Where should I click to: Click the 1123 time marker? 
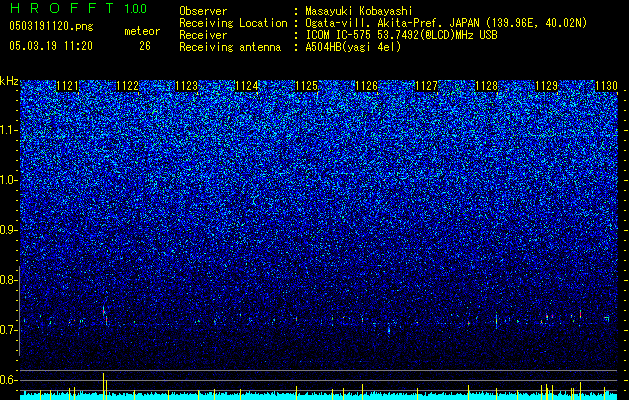click(187, 86)
